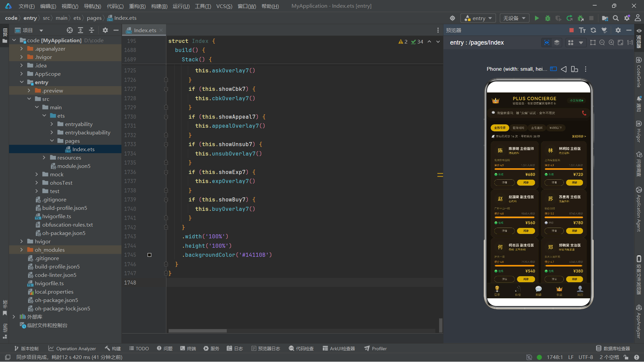Open the 无设备 device selector dropdown

[x=515, y=18]
